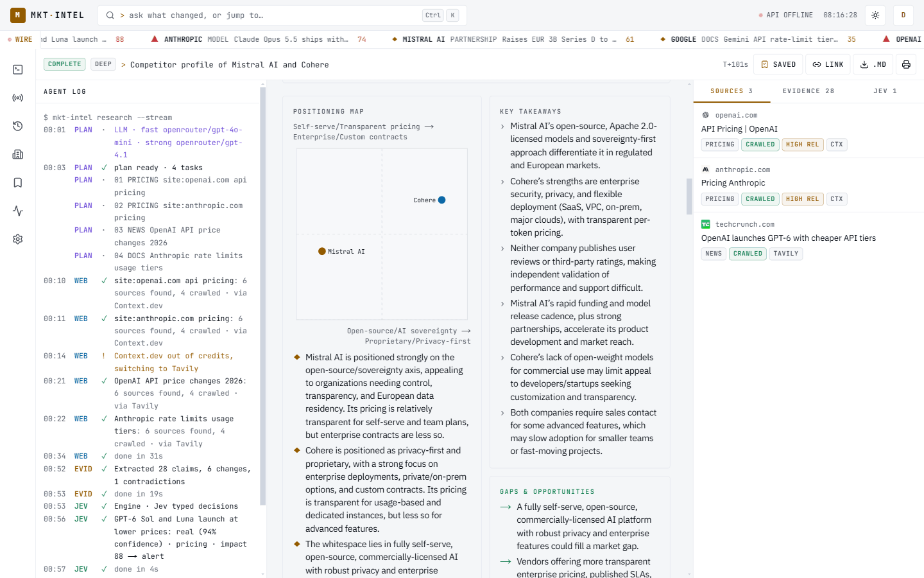The height and width of the screenshot is (578, 924).
Task: Click the DEEP mode badge
Action: (x=103, y=64)
